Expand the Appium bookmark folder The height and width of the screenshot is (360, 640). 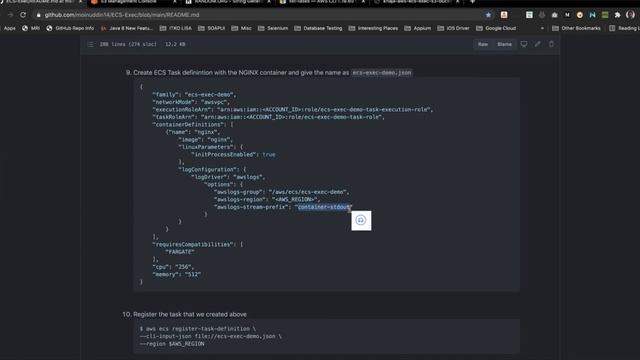tap(418, 28)
